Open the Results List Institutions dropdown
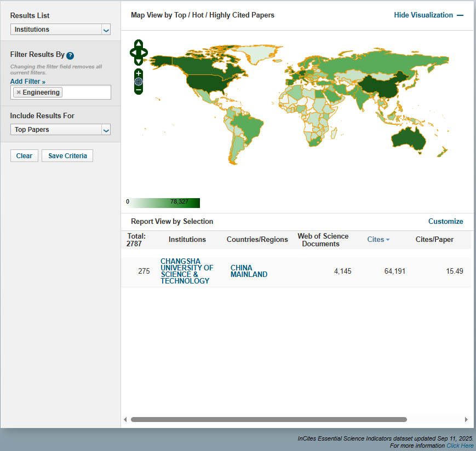Viewport: 476px width, 451px height. (61, 30)
